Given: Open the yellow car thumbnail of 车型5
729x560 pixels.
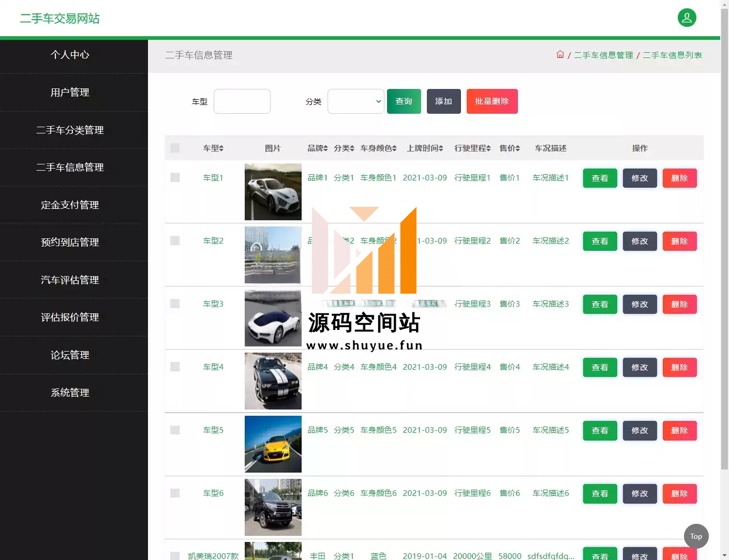Looking at the screenshot, I should (x=273, y=444).
